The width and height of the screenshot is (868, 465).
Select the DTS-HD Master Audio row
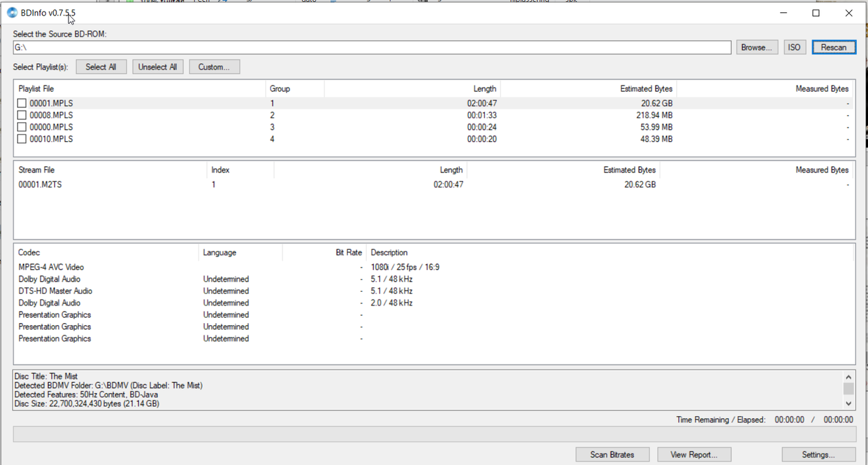point(433,291)
